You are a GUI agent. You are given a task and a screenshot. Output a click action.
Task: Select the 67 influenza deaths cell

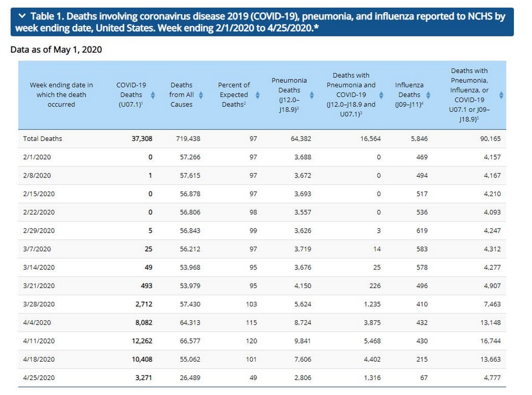(424, 377)
